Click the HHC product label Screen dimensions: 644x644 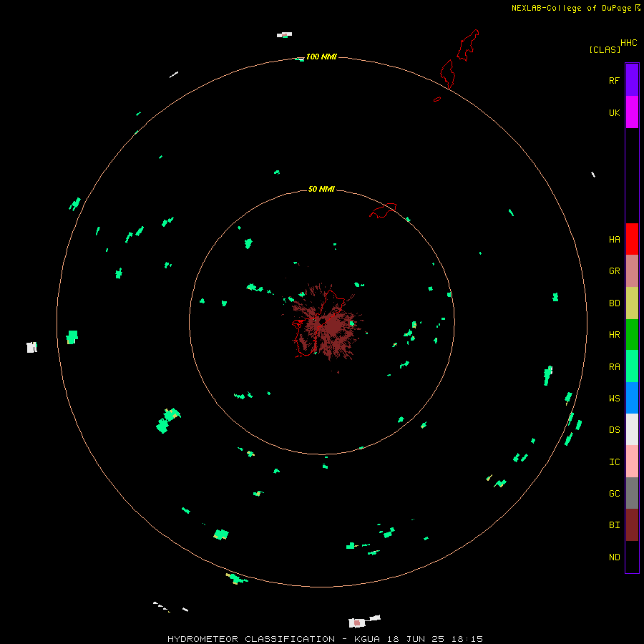point(629,43)
